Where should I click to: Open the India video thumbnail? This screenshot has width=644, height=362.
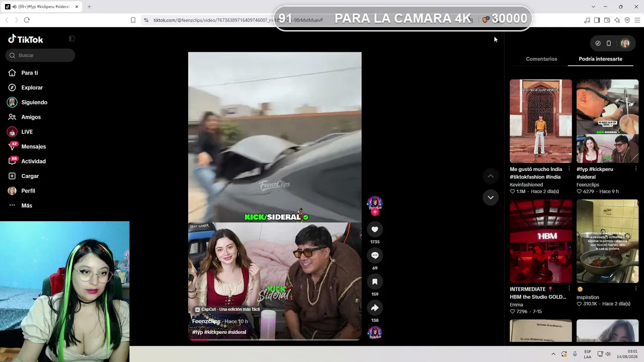click(541, 121)
